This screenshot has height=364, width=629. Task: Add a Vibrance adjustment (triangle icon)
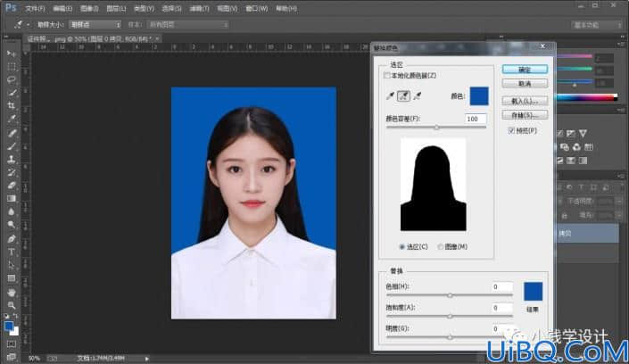(583, 133)
